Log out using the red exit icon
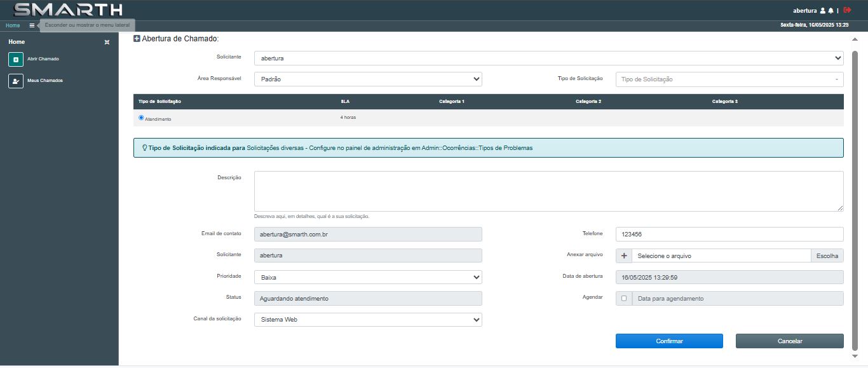The width and height of the screenshot is (868, 368). pos(847,10)
